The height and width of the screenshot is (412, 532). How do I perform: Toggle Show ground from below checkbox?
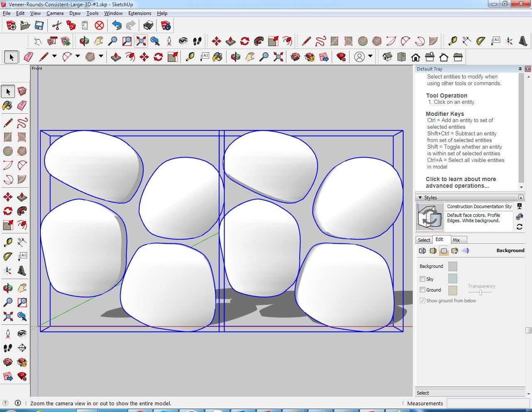pyautogui.click(x=423, y=301)
